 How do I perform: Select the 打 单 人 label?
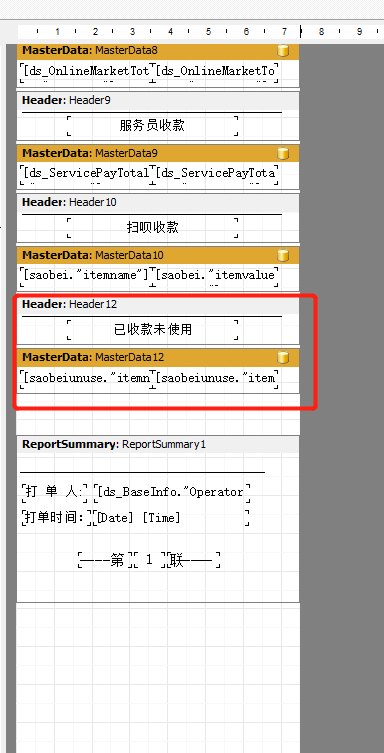click(x=54, y=492)
